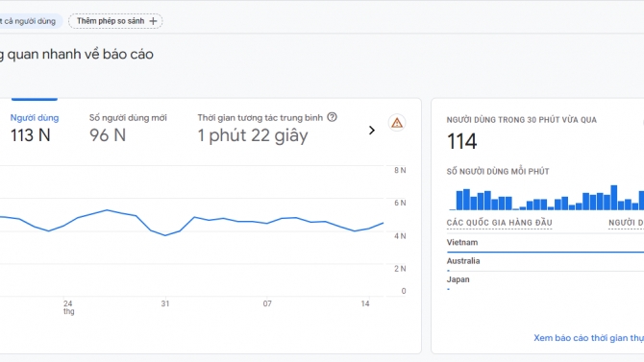Viewport: 644px width, 362px height.
Task: Click the tallest bar in users-per-minute chart
Action: tap(614, 198)
